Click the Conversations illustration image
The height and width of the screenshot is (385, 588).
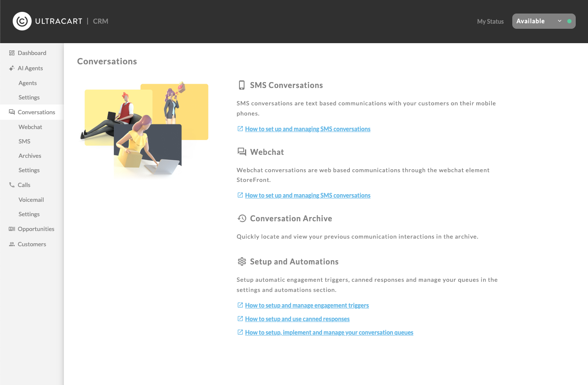[144, 129]
